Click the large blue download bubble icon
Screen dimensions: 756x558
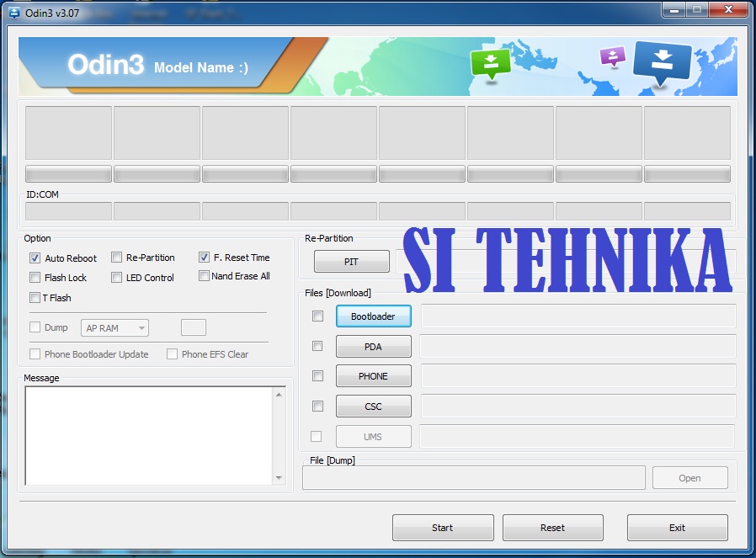(x=662, y=62)
